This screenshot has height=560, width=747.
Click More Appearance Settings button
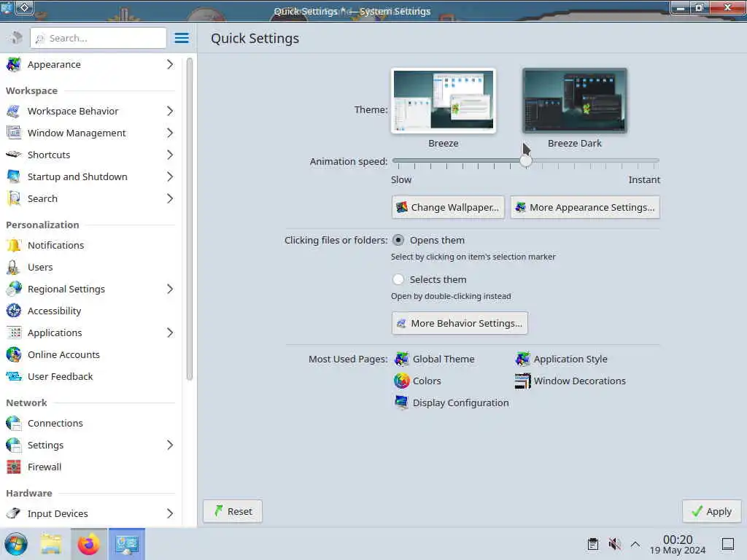tap(585, 208)
